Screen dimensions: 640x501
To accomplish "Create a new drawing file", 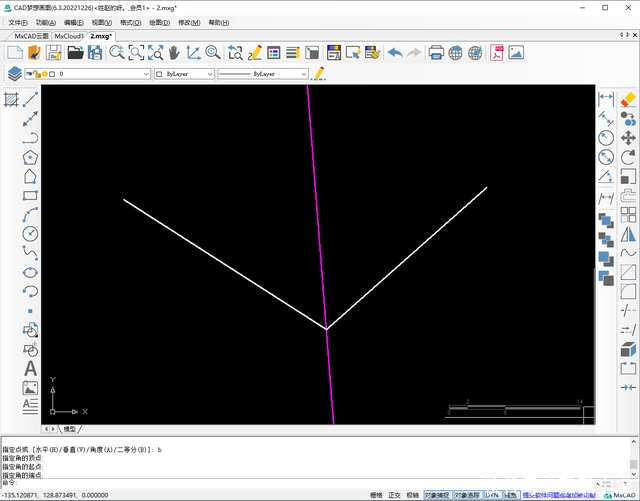I will 15,53.
